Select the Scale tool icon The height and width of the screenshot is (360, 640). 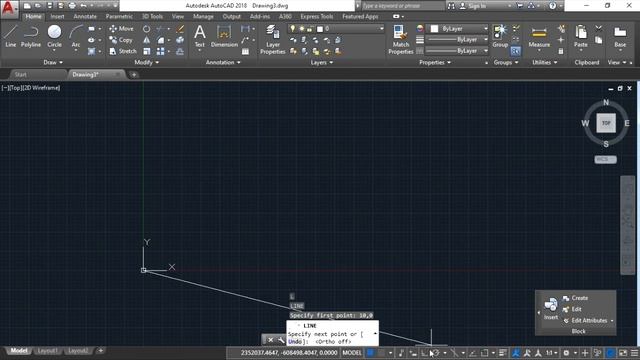(147, 51)
